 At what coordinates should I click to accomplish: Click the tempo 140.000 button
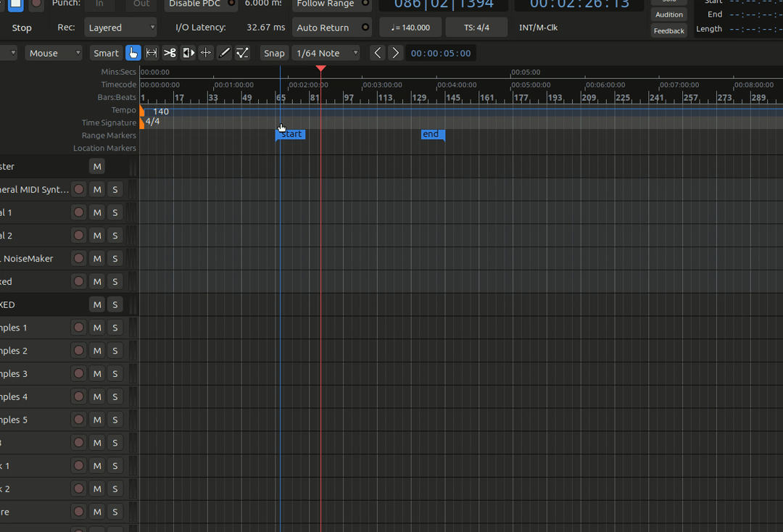pos(410,28)
